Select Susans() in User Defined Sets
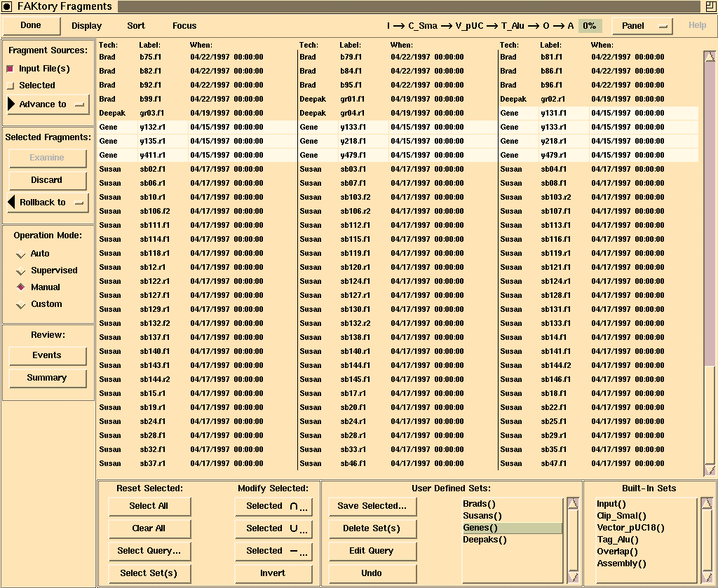Image resolution: width=718 pixels, height=588 pixels. tap(482, 517)
